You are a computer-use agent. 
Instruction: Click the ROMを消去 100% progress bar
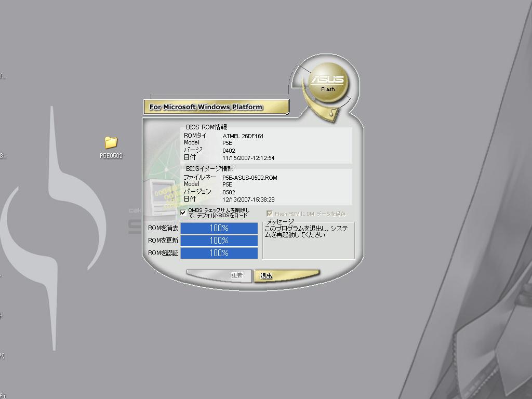point(219,228)
